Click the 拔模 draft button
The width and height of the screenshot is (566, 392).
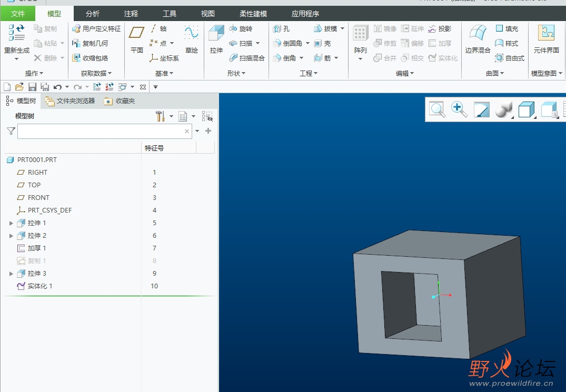point(325,28)
